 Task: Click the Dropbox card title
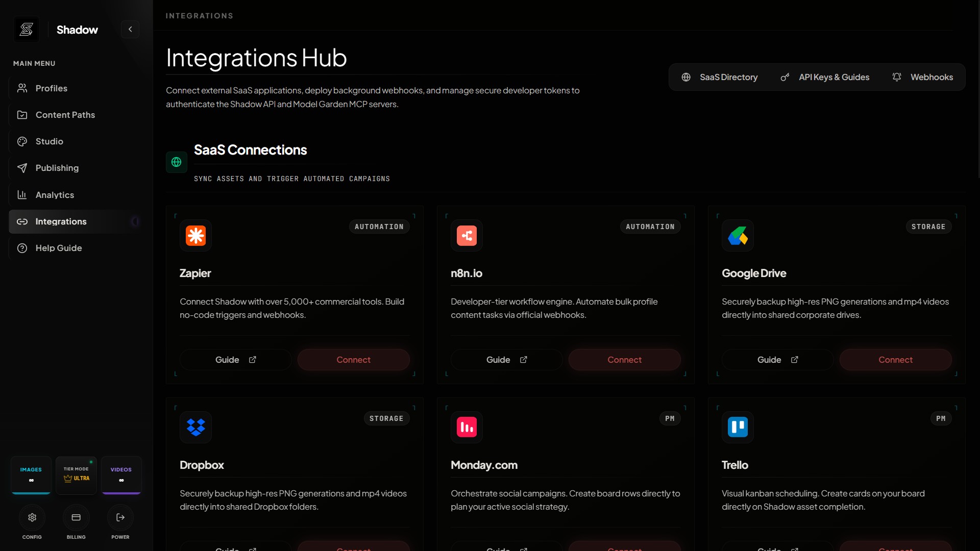click(202, 465)
